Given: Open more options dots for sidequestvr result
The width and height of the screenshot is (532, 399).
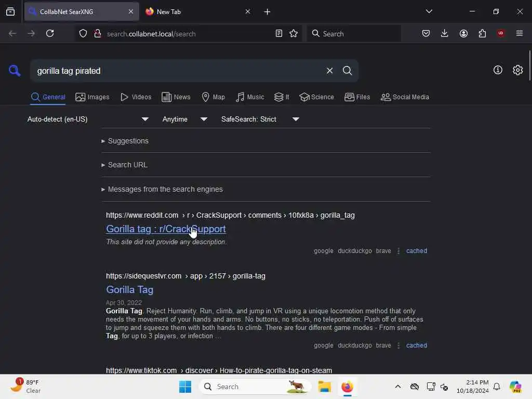Looking at the screenshot, I should pyautogui.click(x=398, y=345).
